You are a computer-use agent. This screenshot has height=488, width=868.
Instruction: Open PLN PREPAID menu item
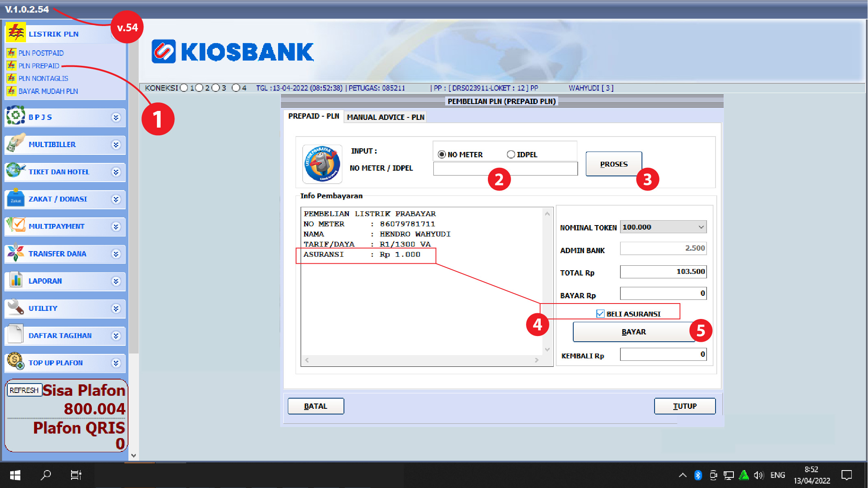(x=39, y=66)
